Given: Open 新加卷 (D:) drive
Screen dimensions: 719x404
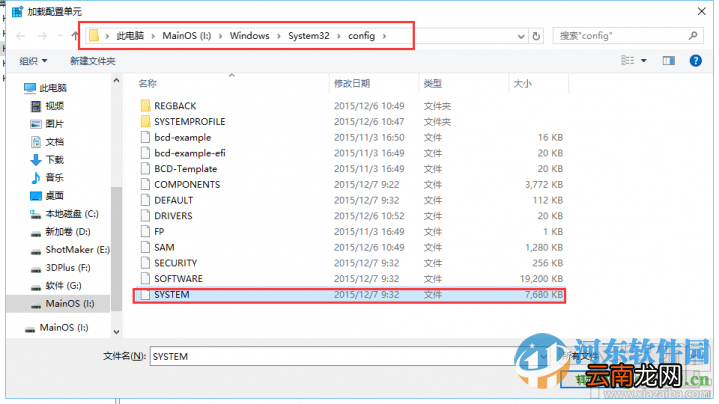Looking at the screenshot, I should pos(61,232).
